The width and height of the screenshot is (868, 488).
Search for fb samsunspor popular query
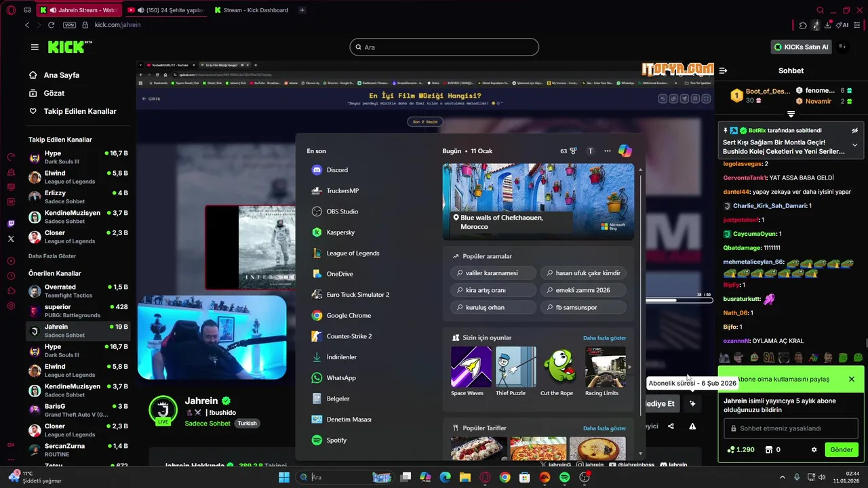[583, 307]
